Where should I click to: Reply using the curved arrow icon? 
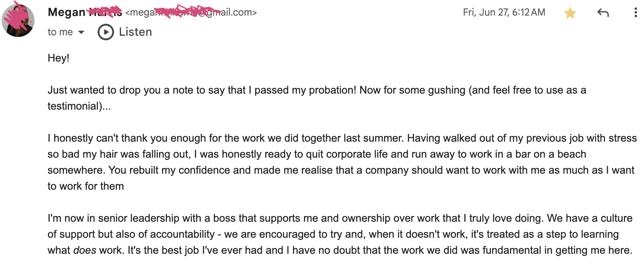[x=603, y=13]
